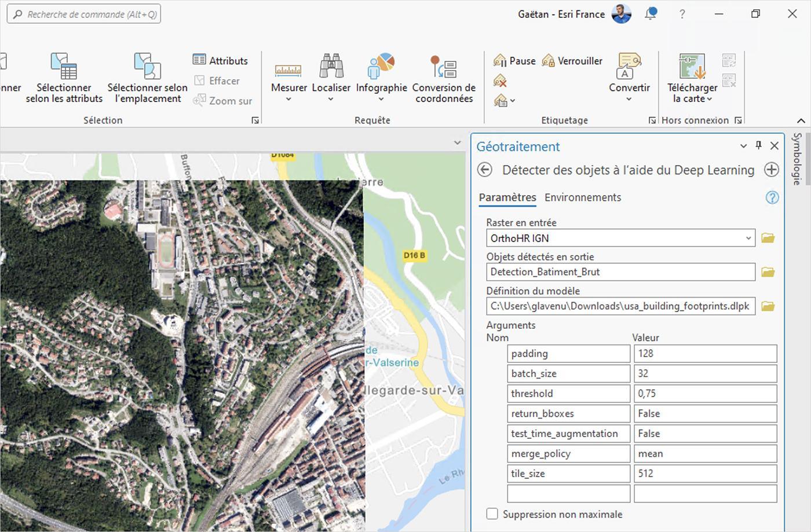The width and height of the screenshot is (811, 532).
Task: Expand Convertir labels dropdown
Action: click(x=629, y=78)
